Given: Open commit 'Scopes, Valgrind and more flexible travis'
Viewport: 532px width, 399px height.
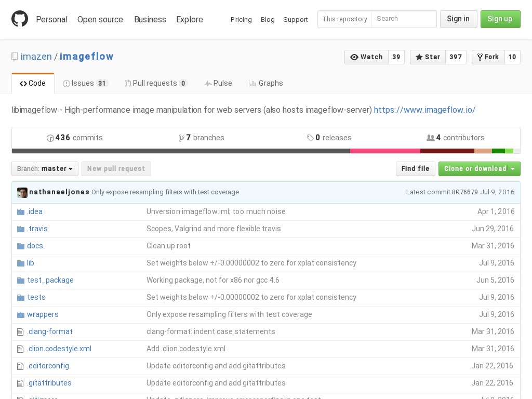Looking at the screenshot, I should (214, 229).
